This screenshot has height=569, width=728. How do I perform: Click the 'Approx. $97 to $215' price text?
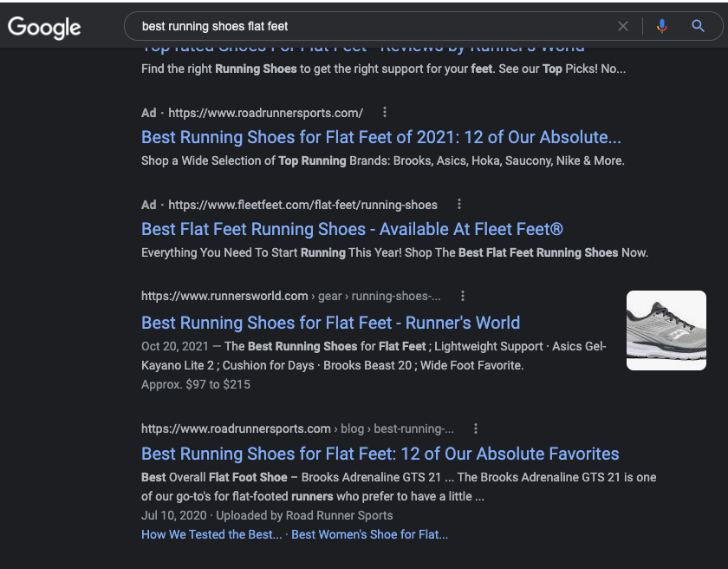click(x=196, y=384)
